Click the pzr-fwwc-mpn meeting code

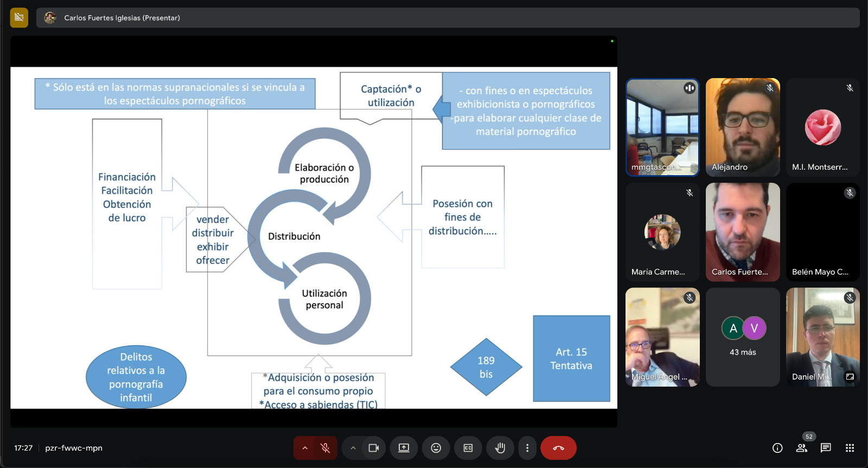coord(74,448)
